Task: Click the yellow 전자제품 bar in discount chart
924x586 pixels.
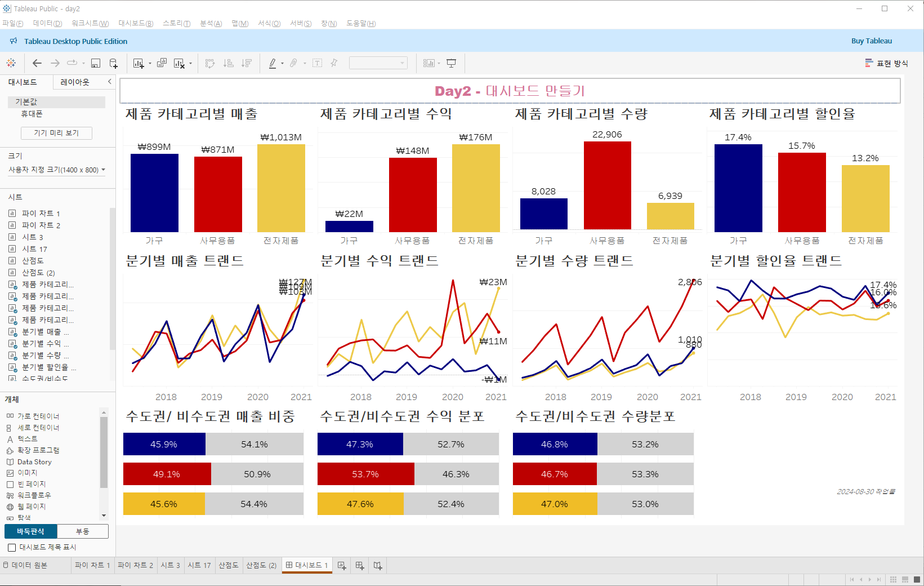Action: (x=865, y=198)
